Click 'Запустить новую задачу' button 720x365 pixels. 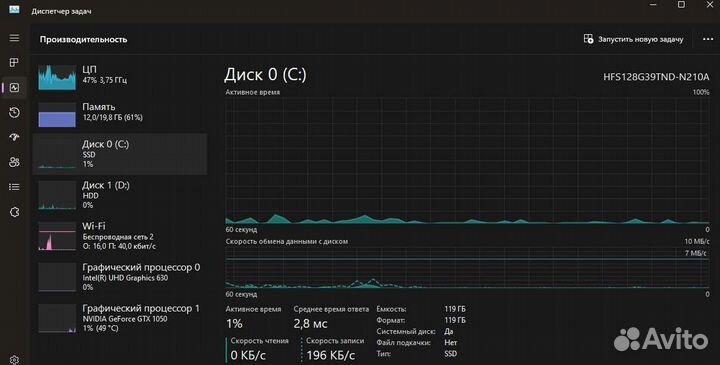(x=633, y=39)
